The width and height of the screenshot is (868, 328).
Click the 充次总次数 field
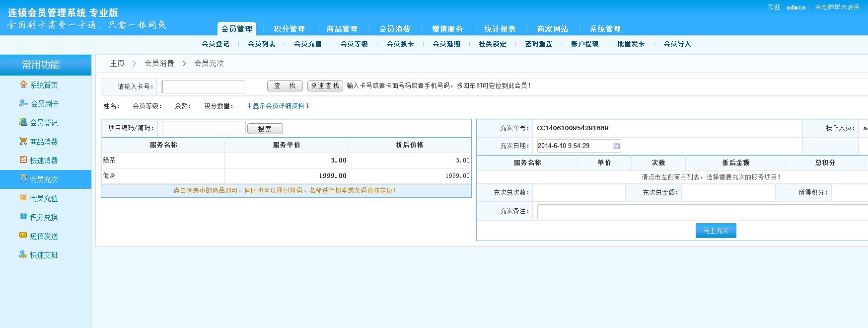579,192
